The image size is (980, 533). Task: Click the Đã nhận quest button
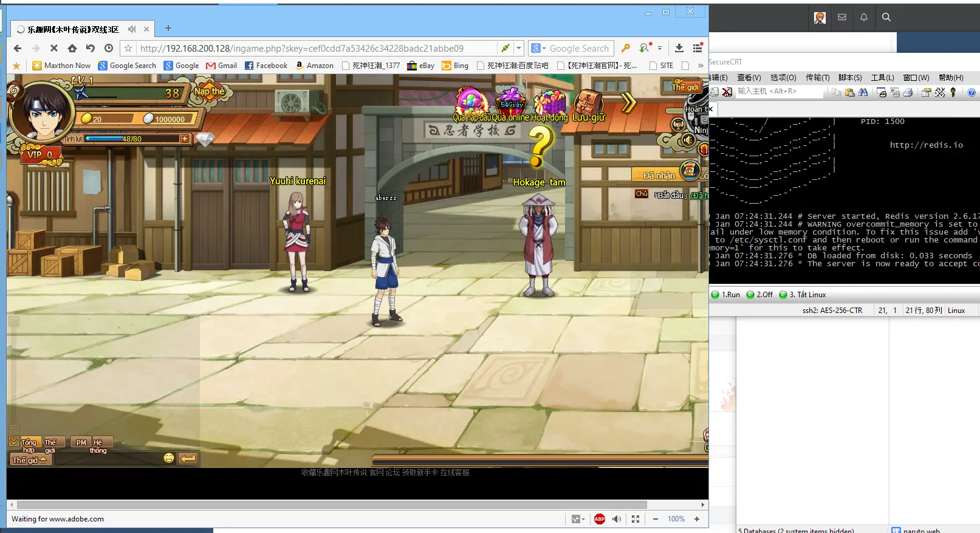659,175
